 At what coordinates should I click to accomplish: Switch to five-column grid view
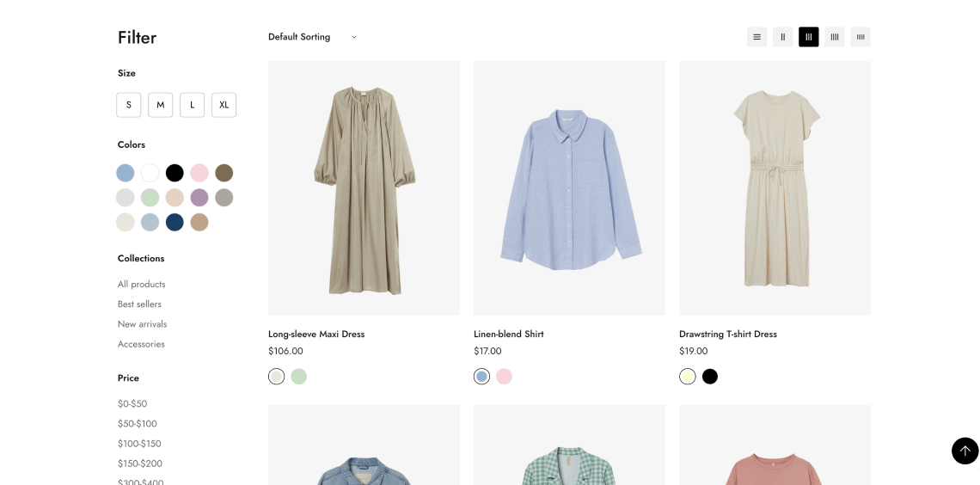(x=860, y=37)
